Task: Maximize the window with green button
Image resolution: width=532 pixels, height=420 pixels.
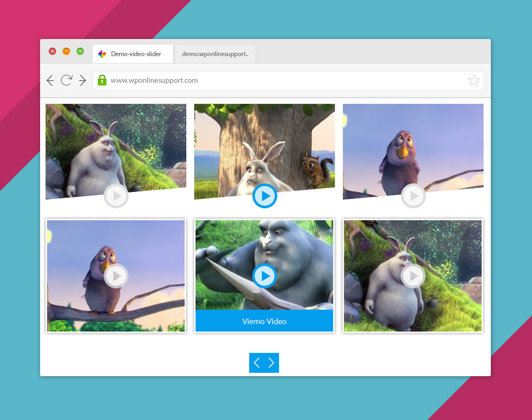Action: (80, 51)
